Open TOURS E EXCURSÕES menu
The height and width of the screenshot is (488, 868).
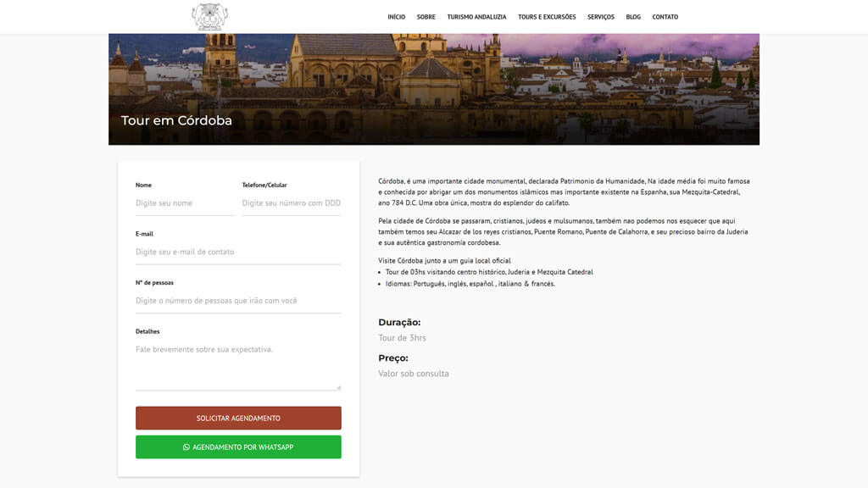[x=547, y=17]
